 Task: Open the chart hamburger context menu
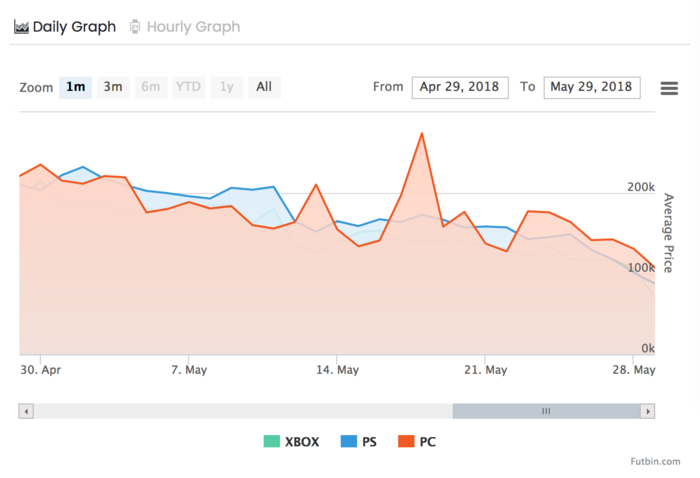click(670, 88)
